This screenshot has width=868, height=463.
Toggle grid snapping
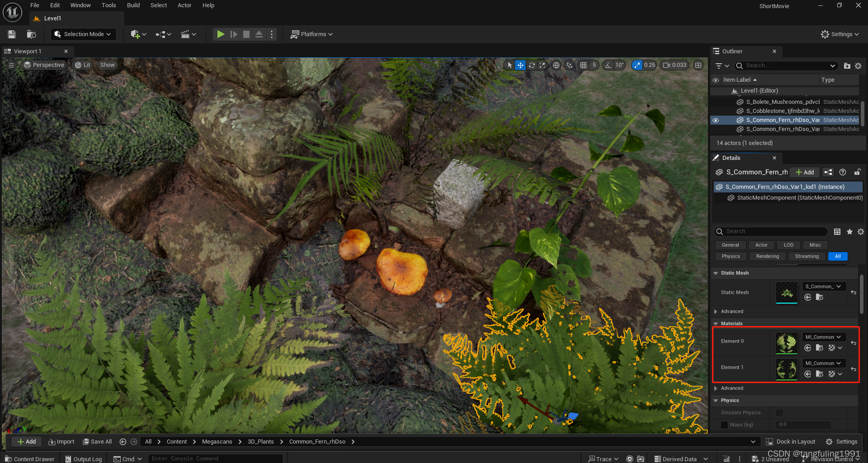click(x=584, y=65)
